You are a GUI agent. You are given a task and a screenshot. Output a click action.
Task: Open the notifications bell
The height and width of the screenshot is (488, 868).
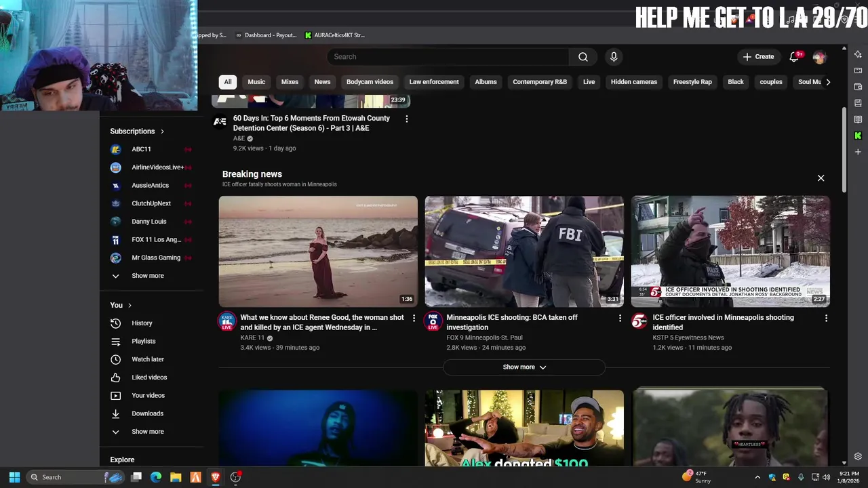(794, 57)
